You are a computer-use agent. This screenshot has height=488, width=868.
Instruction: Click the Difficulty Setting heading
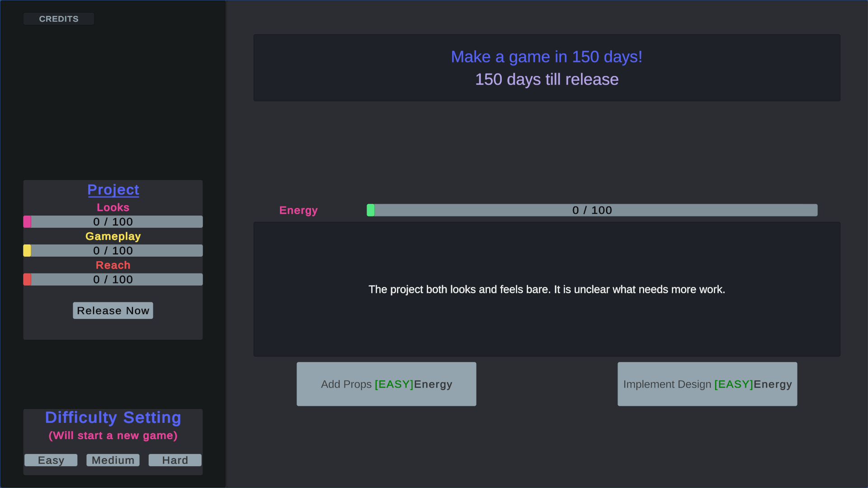113,418
